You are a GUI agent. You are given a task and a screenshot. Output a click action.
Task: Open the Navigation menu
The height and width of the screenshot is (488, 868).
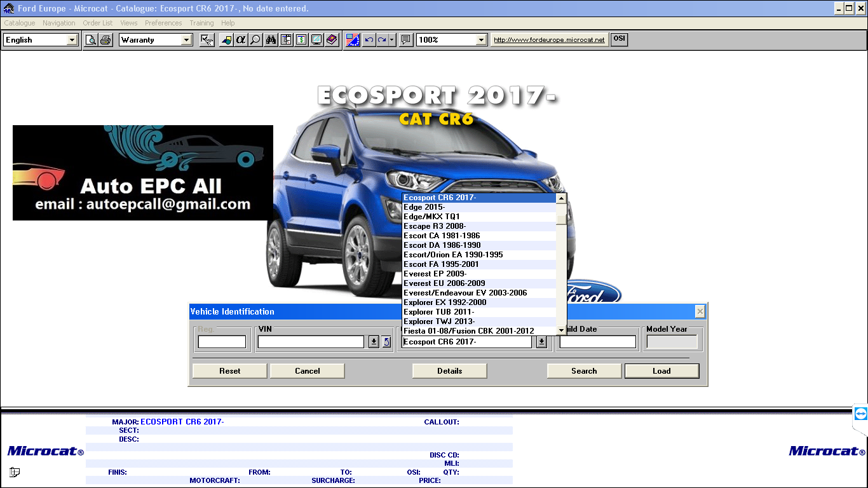coord(59,23)
